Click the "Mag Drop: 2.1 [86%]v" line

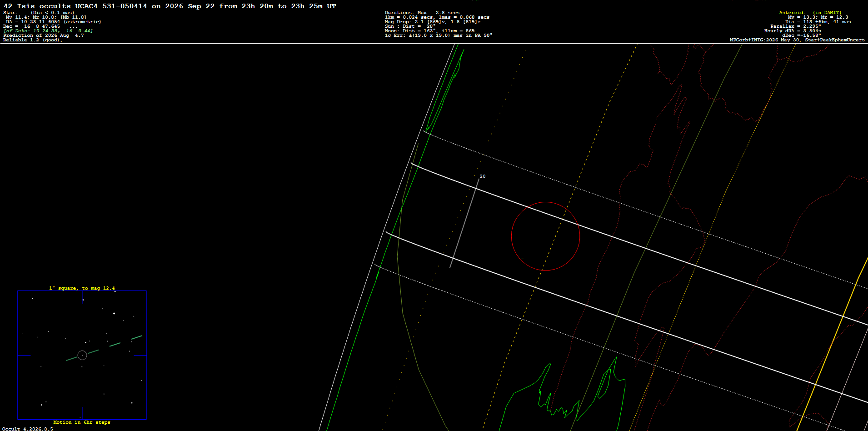[433, 22]
